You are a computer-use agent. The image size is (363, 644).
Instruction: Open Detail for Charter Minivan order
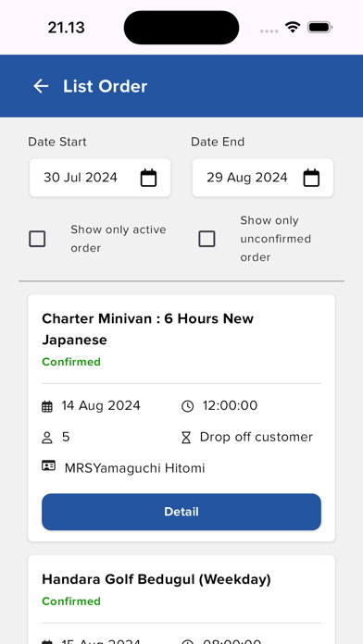click(181, 512)
